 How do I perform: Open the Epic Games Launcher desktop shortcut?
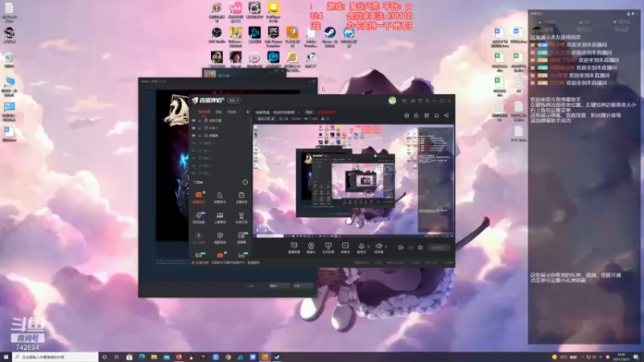273,35
